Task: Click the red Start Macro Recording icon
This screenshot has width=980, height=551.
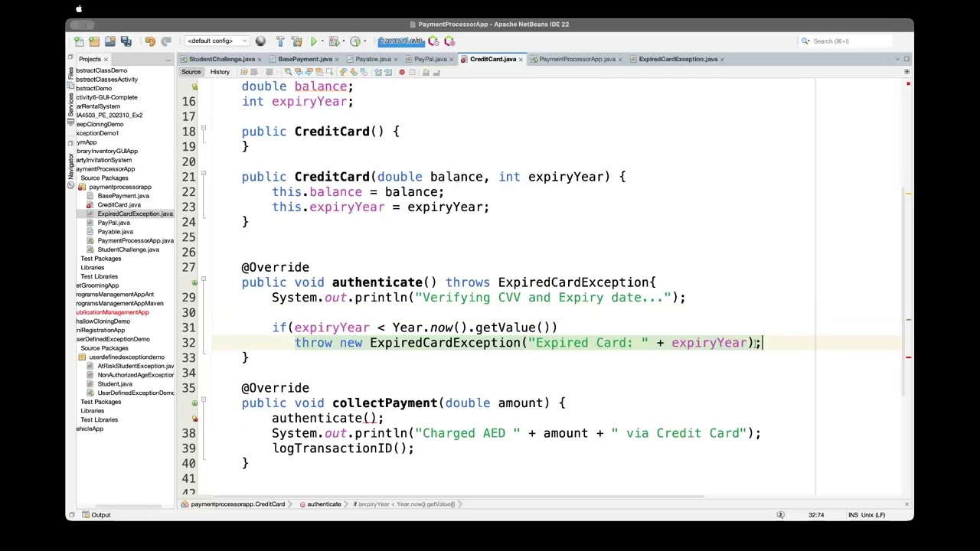Action: [x=402, y=72]
